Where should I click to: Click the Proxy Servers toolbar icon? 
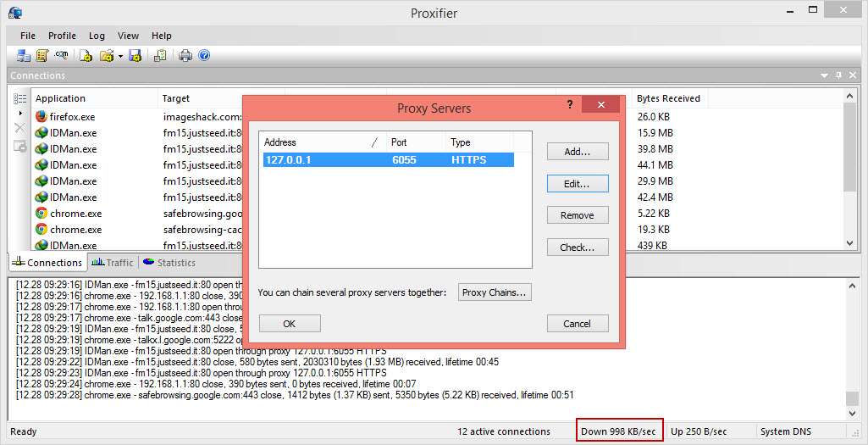(24, 56)
